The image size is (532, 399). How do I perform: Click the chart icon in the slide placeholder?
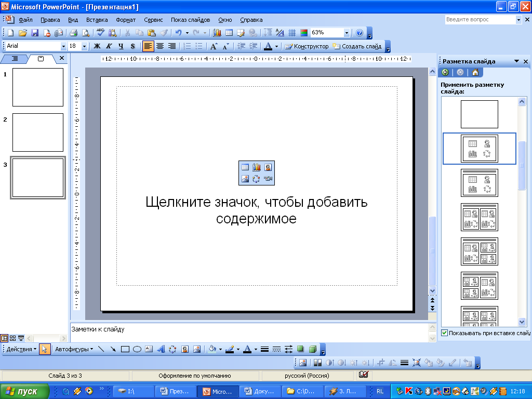point(257,167)
